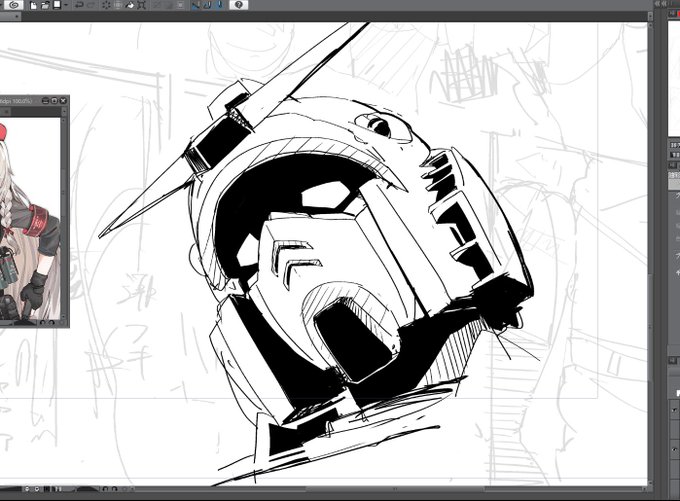Open the Clip Studio launcher icon

coord(14,5)
